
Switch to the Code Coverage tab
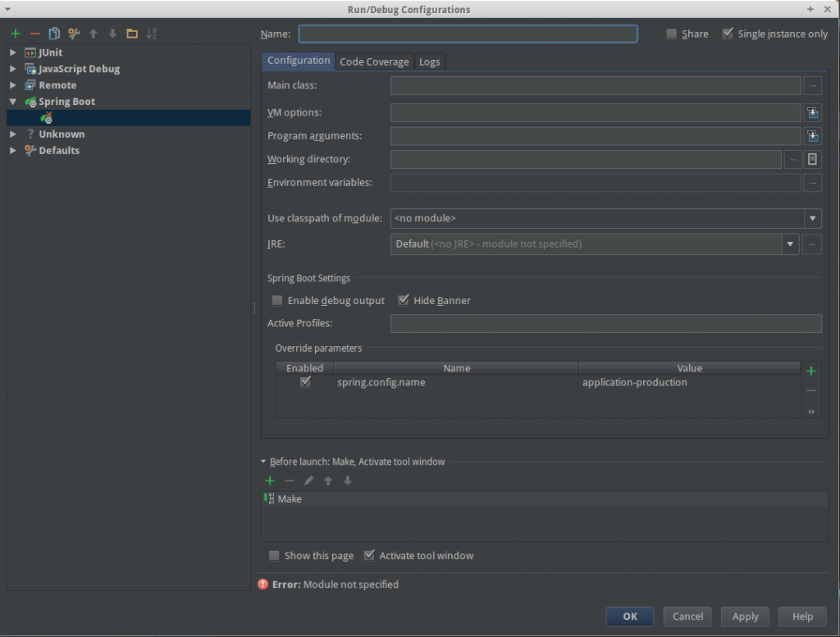pos(374,62)
